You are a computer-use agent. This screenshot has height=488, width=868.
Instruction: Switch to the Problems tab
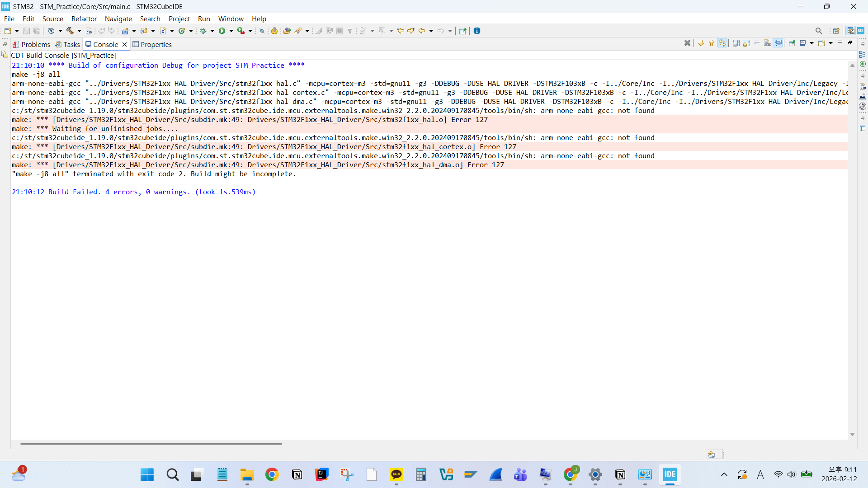coord(31,44)
